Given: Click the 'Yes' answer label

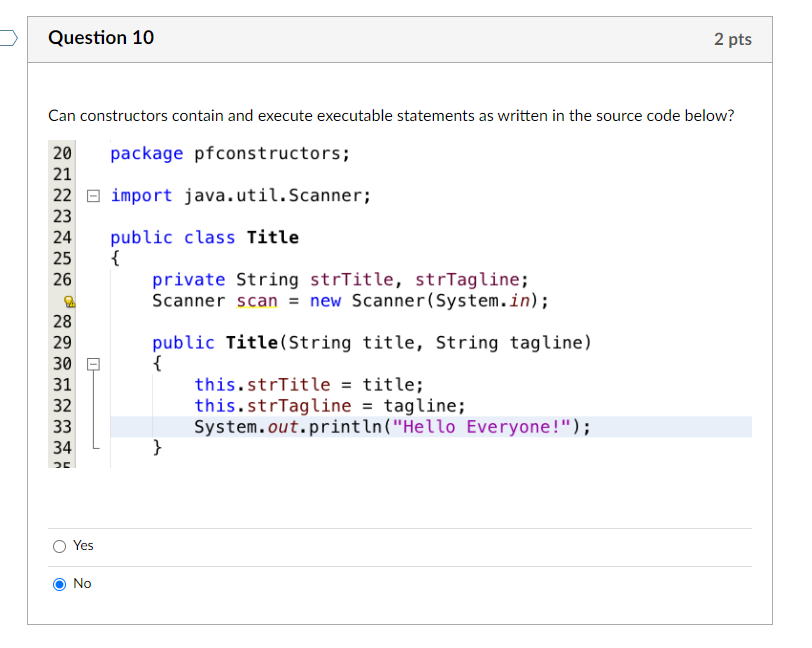Looking at the screenshot, I should (83, 545).
